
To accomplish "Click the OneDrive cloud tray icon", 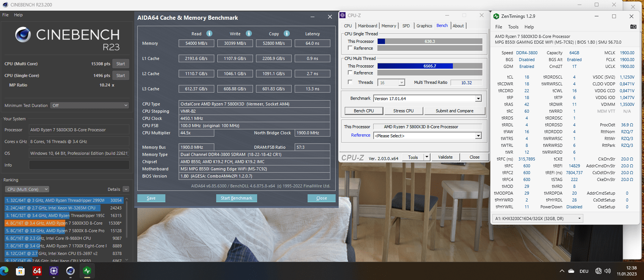I will 571,271.
